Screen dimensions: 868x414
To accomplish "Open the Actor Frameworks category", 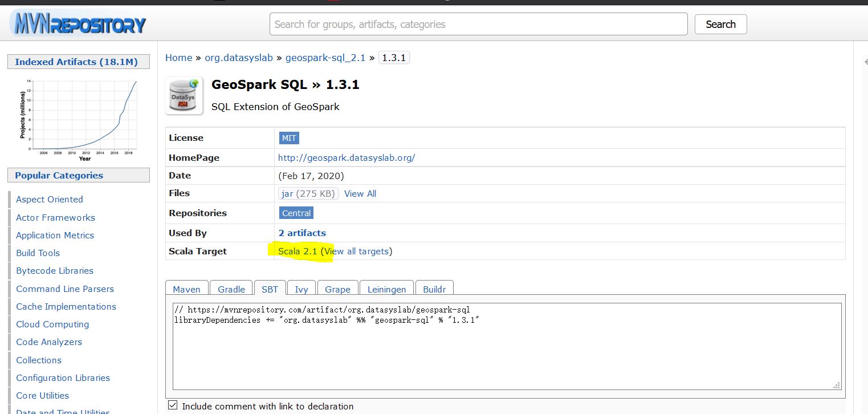I will [55, 217].
